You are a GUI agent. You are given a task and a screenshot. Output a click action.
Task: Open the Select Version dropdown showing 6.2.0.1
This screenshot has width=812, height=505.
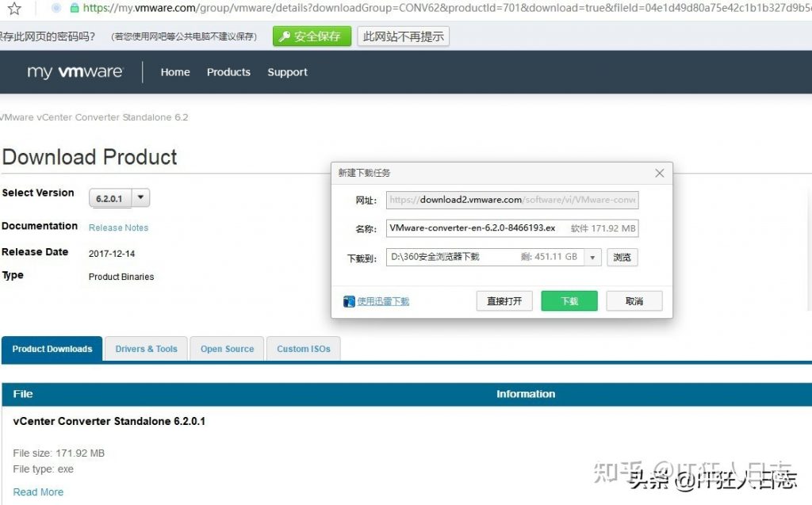click(111, 197)
